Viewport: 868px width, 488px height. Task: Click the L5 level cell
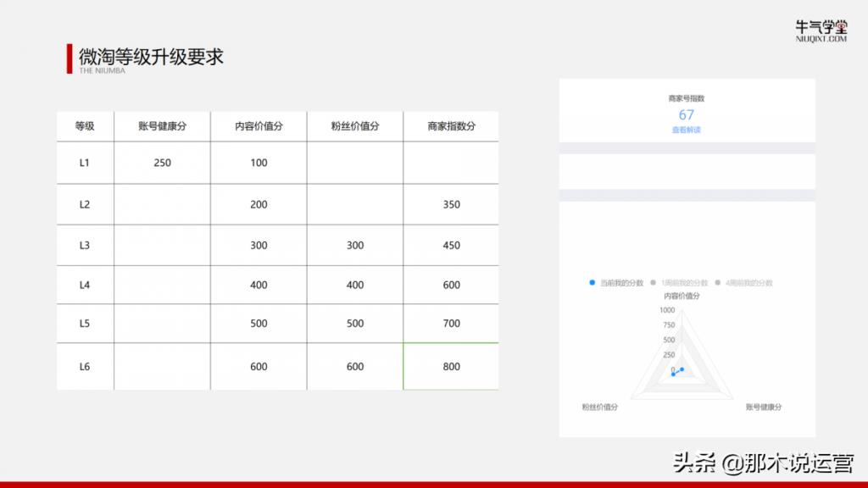[x=85, y=323]
